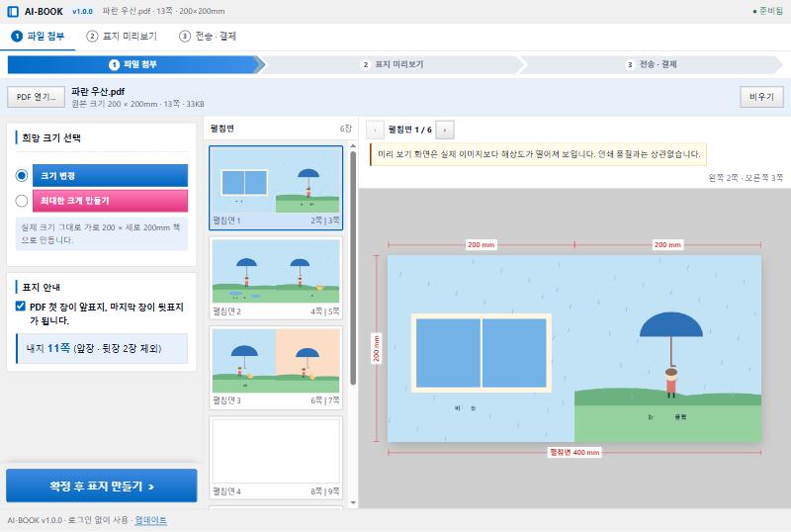Click the 준비됨 status indicator
The image size is (791, 532).
[x=768, y=11]
